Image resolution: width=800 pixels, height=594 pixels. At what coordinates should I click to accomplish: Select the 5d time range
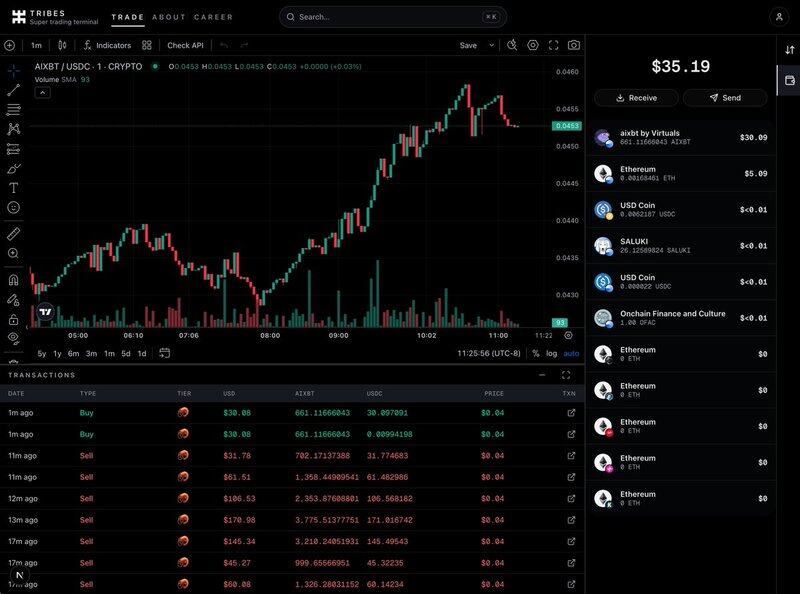coord(126,353)
